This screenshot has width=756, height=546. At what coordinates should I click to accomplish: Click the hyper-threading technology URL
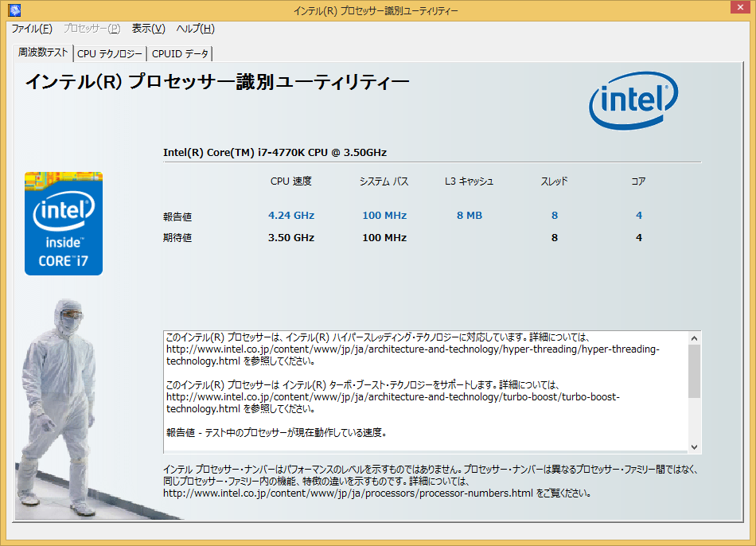click(x=411, y=349)
